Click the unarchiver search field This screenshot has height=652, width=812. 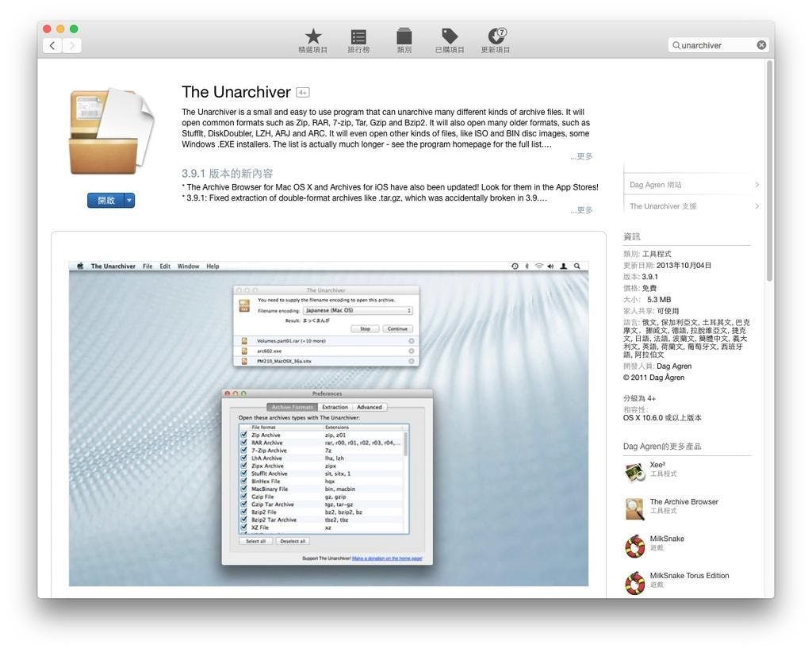click(x=718, y=45)
